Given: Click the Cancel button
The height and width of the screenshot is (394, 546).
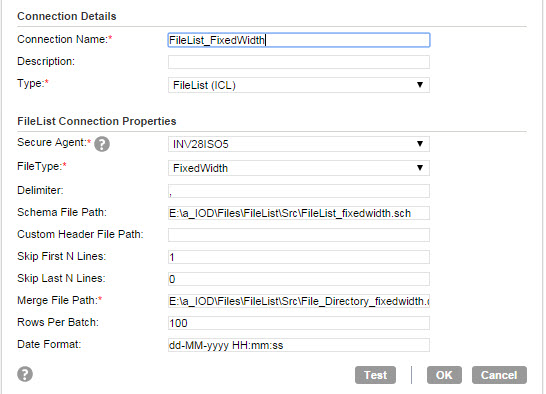Looking at the screenshot, I should (499, 375).
